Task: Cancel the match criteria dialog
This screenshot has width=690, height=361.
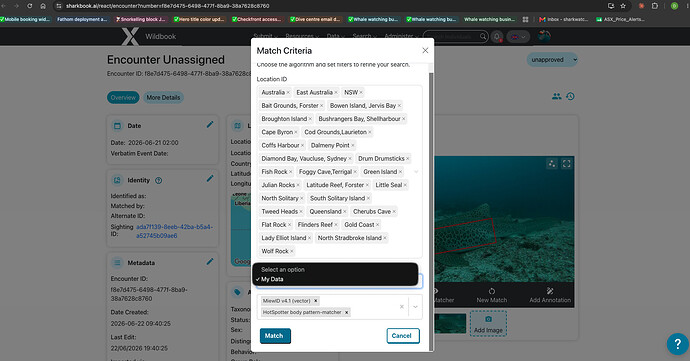Action: click(x=403, y=335)
